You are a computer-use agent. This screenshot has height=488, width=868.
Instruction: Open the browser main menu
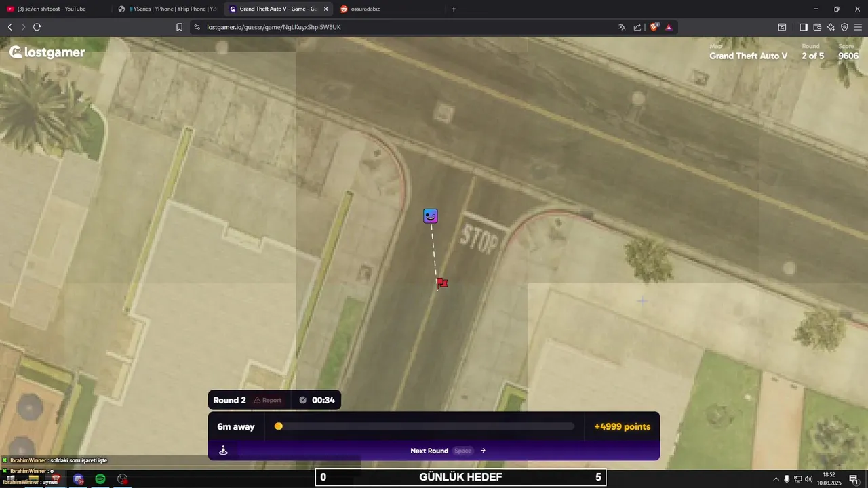[x=858, y=27]
